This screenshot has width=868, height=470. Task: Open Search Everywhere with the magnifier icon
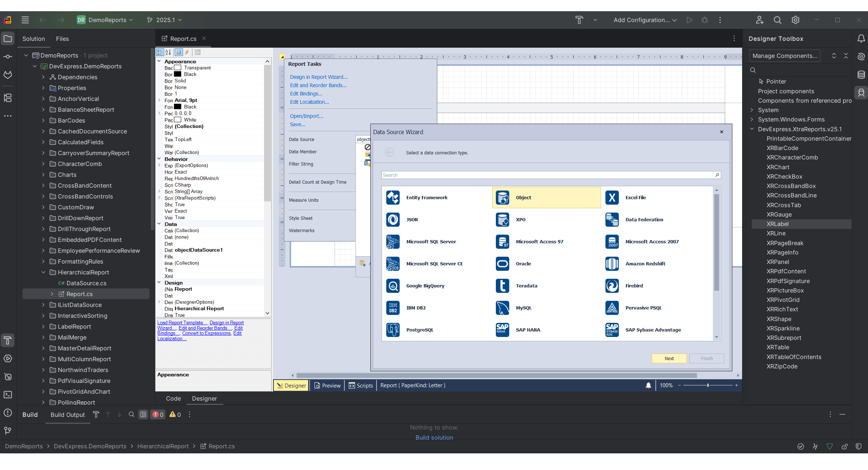click(777, 20)
